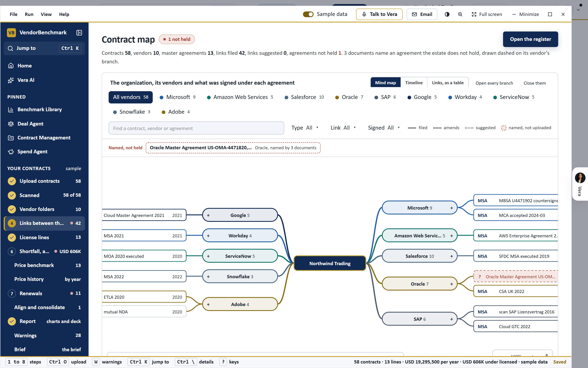Open Benchmark Library chart icon
588x368 pixels.
11,110
